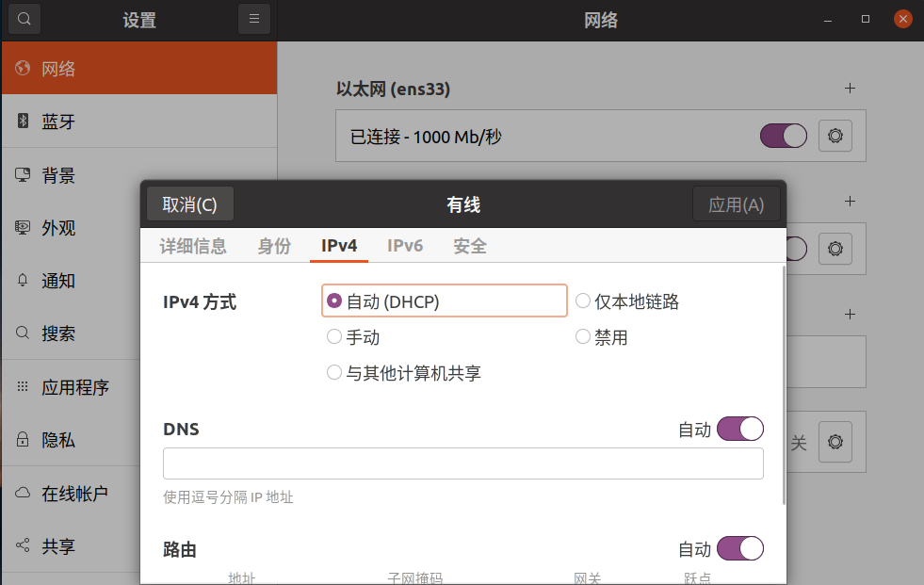Click the plus icon beside Ethernet heading
This screenshot has width=924, height=585.
[850, 89]
